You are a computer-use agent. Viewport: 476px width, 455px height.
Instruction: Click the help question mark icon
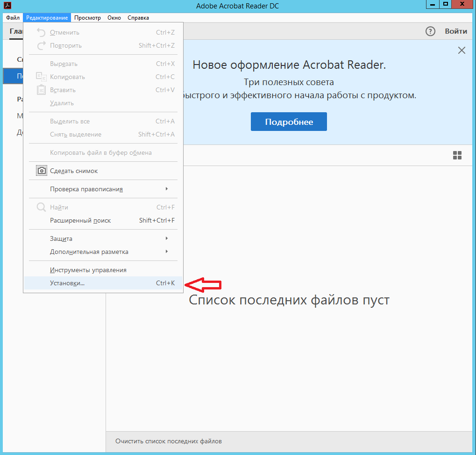click(430, 31)
